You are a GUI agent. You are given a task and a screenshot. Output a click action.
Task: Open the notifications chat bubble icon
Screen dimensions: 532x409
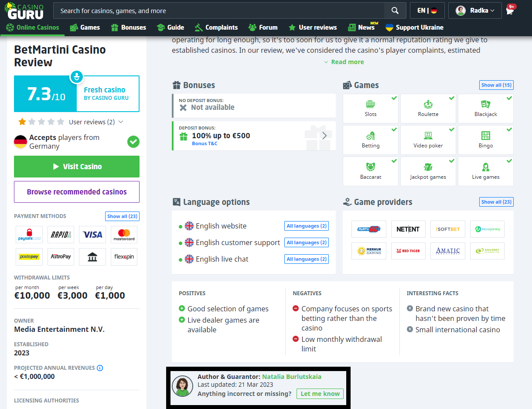click(x=510, y=11)
